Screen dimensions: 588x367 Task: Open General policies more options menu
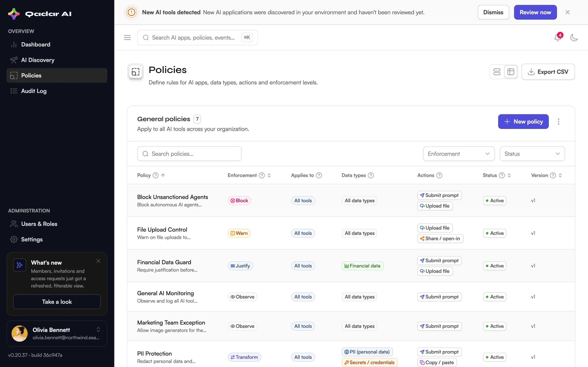pos(558,121)
